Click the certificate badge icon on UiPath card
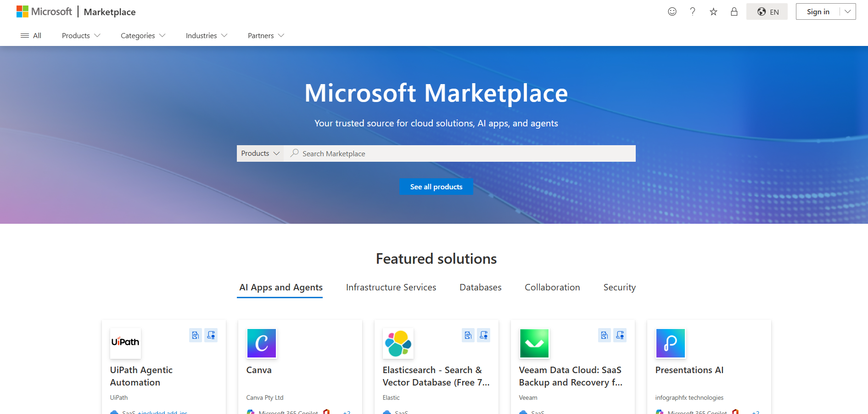Screen dimensions: 868x414 click(211, 335)
